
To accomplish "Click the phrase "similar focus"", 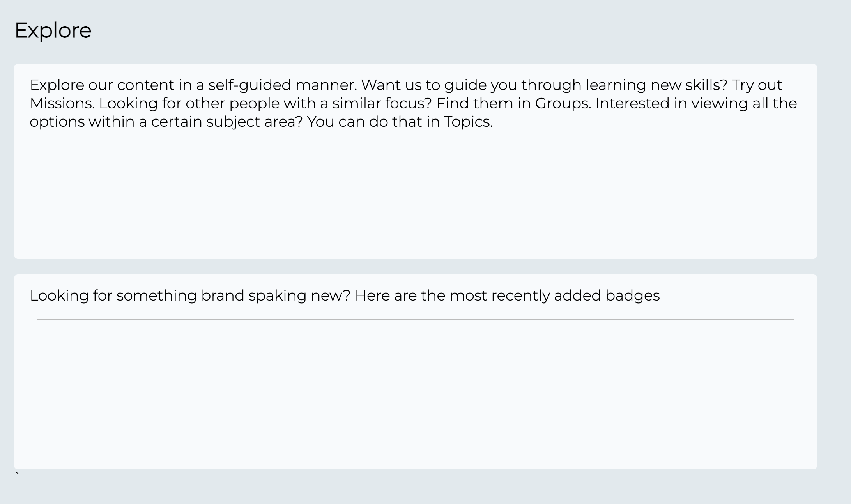I will click(382, 104).
